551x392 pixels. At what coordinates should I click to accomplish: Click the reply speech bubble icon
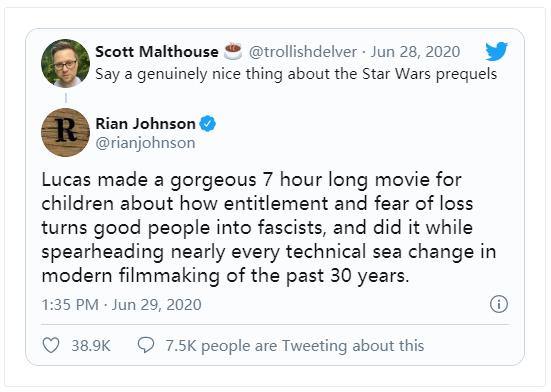pos(146,345)
